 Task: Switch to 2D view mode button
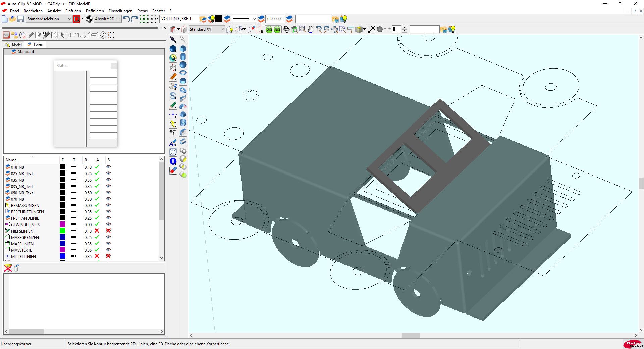pyautogui.click(x=269, y=30)
